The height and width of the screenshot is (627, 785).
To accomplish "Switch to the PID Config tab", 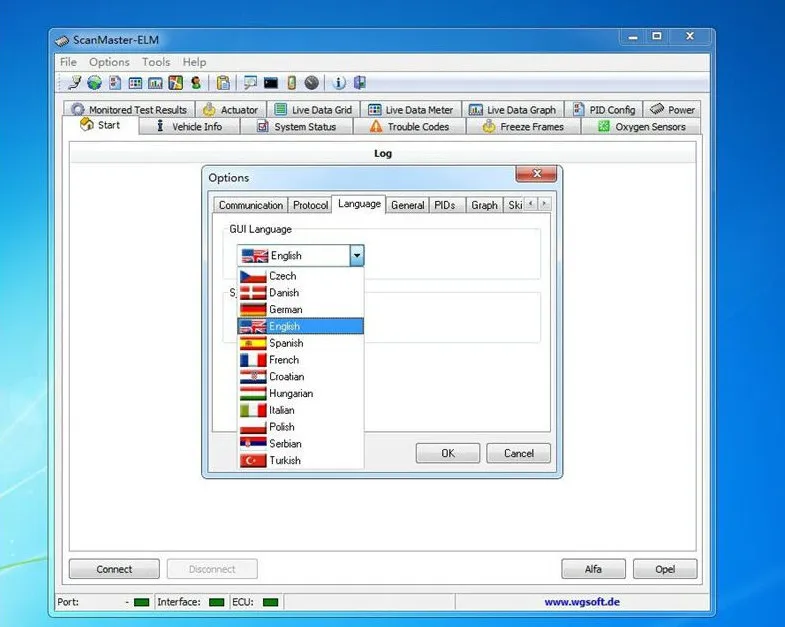I will [604, 109].
